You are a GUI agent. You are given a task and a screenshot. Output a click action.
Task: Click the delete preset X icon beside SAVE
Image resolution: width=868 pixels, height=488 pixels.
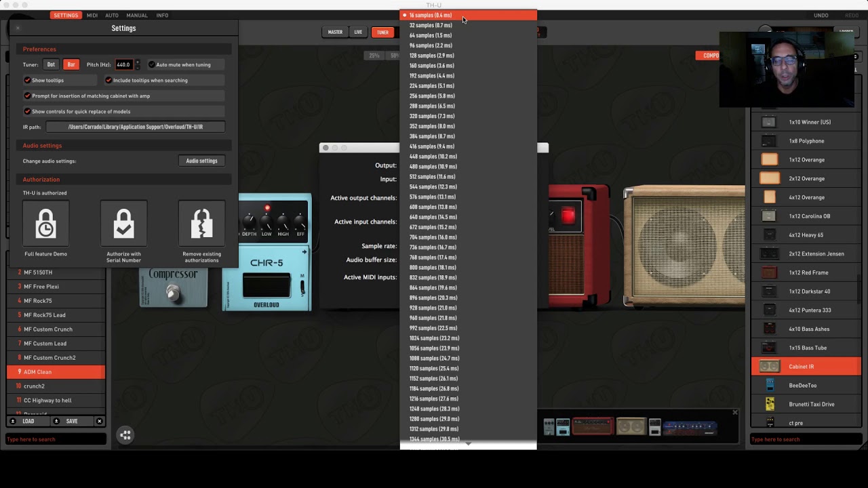[99, 421]
